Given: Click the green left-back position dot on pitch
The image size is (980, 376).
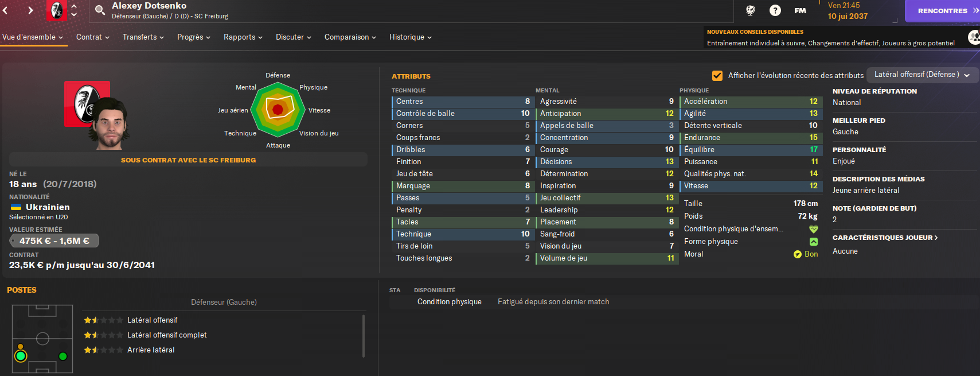Looking at the screenshot, I should pos(21,356).
